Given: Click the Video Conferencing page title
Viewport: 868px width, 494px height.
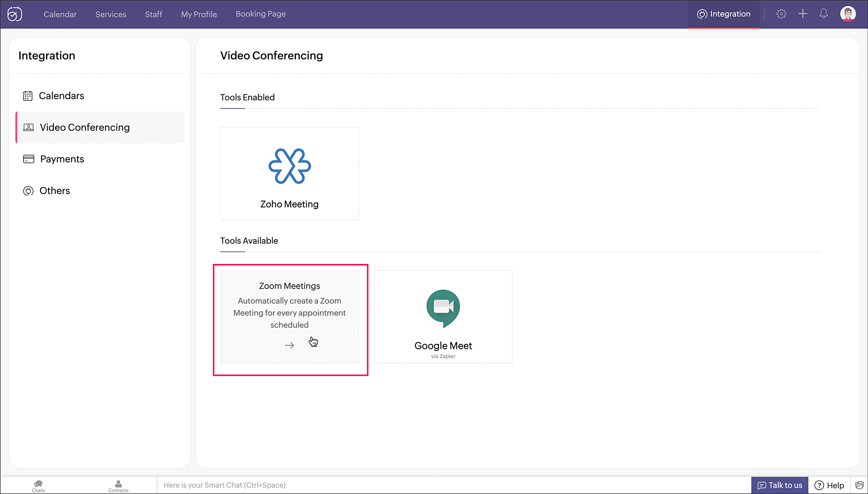Looking at the screenshot, I should (272, 56).
